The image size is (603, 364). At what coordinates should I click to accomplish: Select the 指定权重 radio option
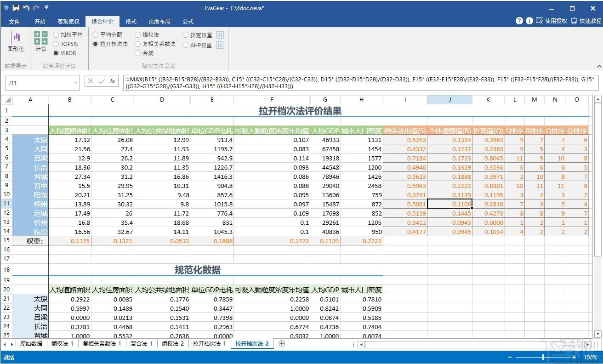pyautogui.click(x=198, y=35)
